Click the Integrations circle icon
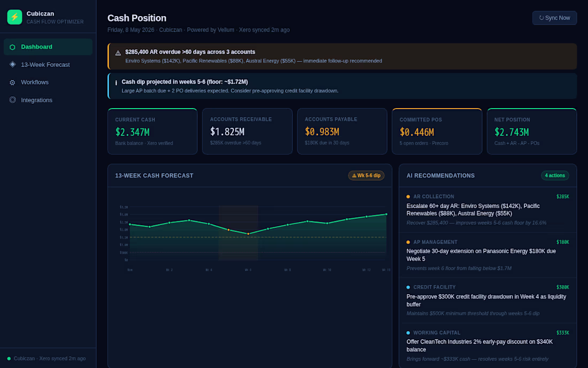The width and height of the screenshot is (588, 368). click(x=12, y=100)
